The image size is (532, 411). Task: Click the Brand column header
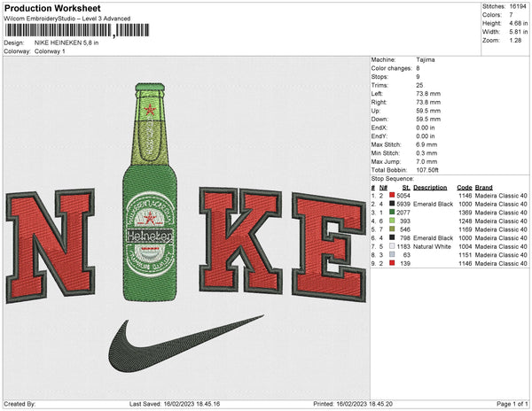tap(484, 188)
